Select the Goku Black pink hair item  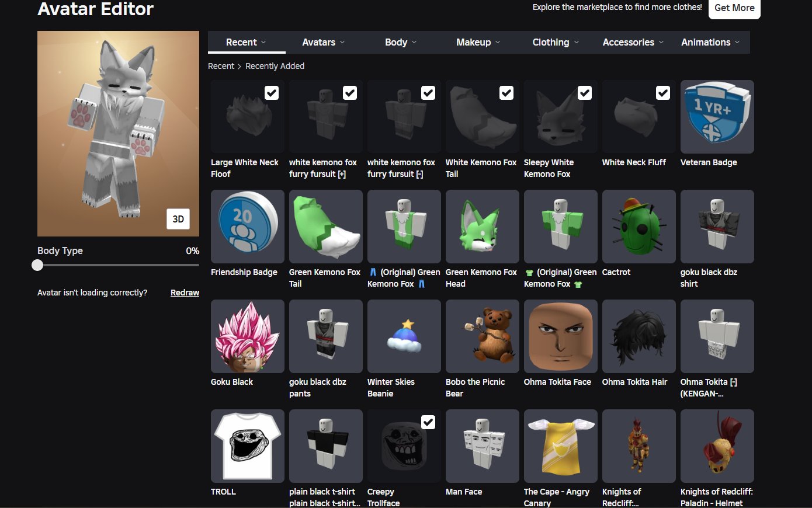click(247, 336)
